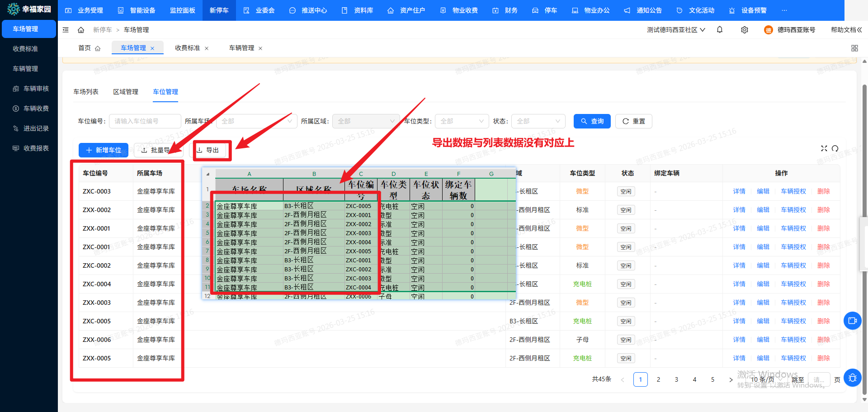Click the home icon in breadcrumb
The image size is (868, 412).
pyautogui.click(x=81, y=30)
